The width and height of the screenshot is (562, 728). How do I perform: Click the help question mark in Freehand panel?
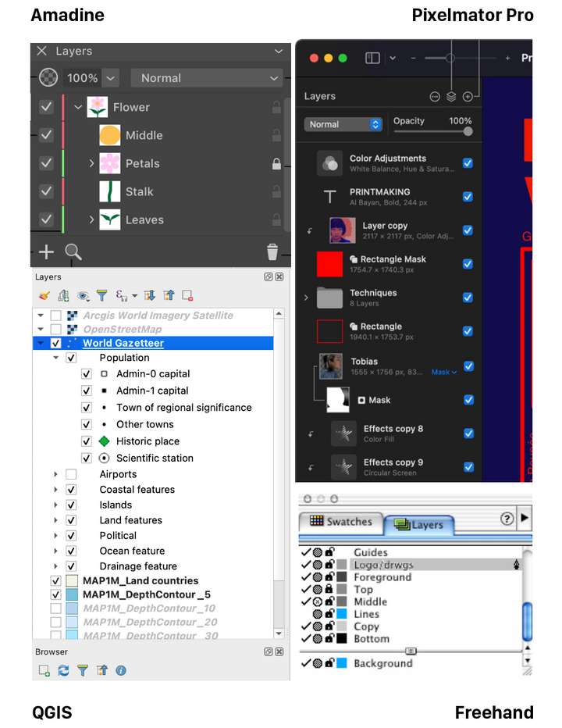[507, 518]
